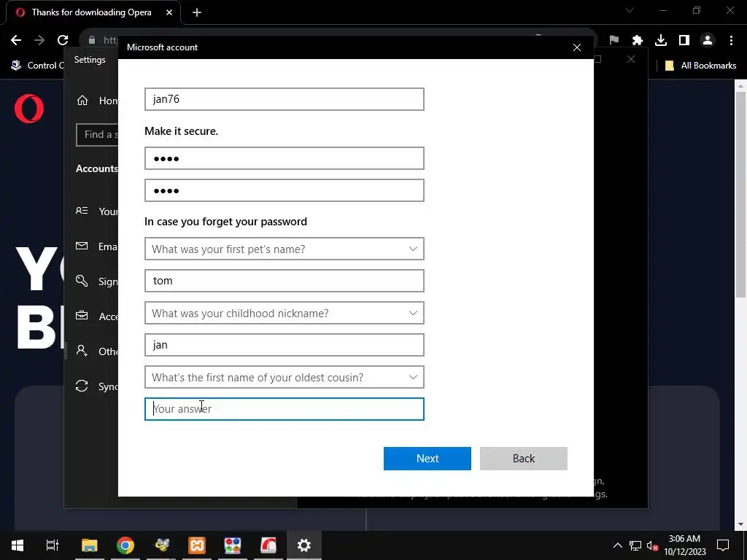Open the browser three-dot menu
Viewport: 747px width, 560px height.
(x=731, y=41)
